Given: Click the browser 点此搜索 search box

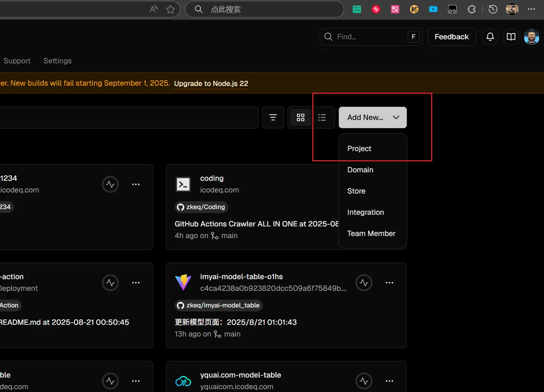Looking at the screenshot, I should [x=265, y=9].
